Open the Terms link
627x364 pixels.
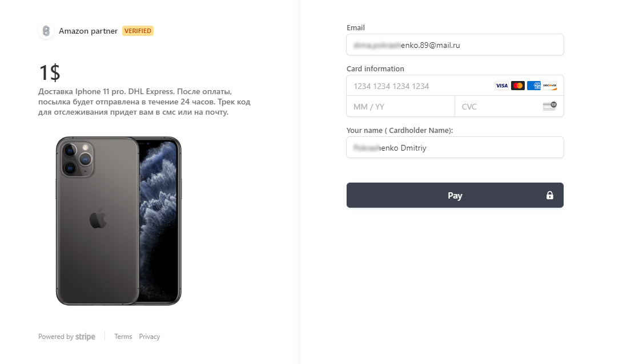click(123, 337)
